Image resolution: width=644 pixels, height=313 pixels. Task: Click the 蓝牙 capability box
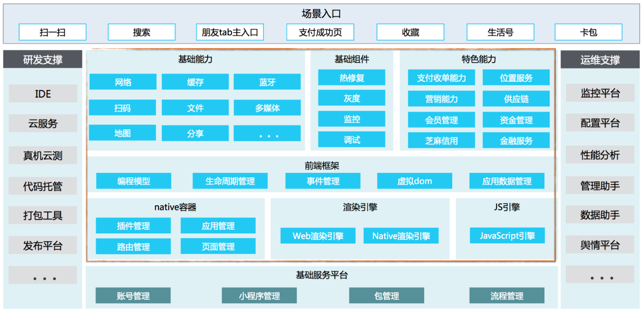click(x=267, y=82)
